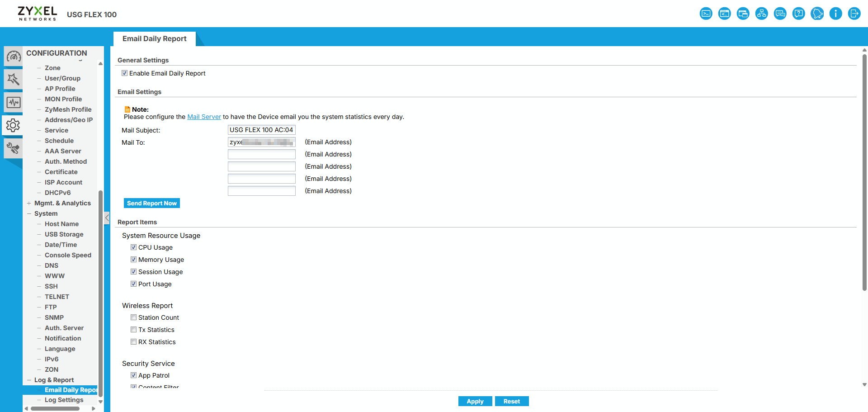868x412 pixels.
Task: Check the Tx Statistics checkbox
Action: pyautogui.click(x=133, y=330)
